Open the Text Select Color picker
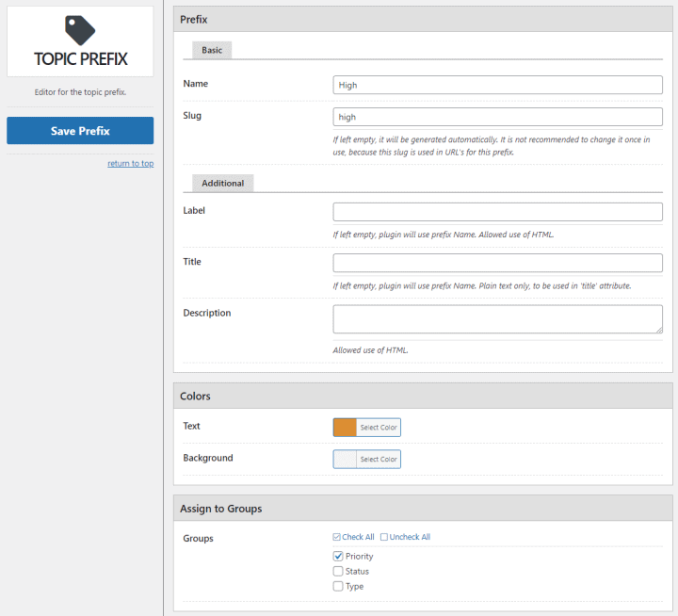Image resolution: width=678 pixels, height=616 pixels. pos(379,428)
